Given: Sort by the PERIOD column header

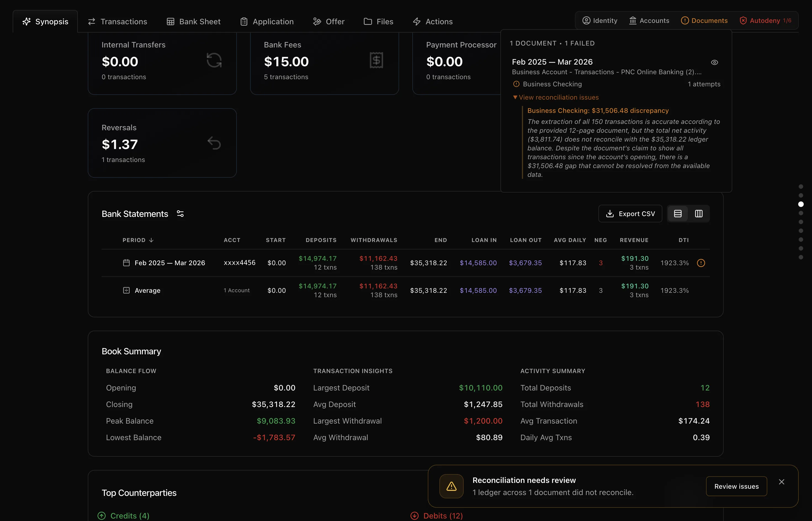Looking at the screenshot, I should [x=138, y=240].
